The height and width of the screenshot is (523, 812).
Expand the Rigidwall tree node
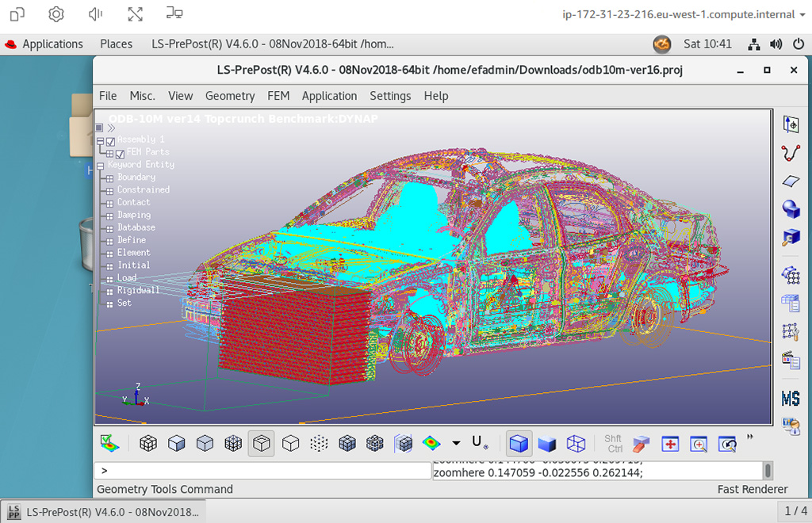click(109, 291)
